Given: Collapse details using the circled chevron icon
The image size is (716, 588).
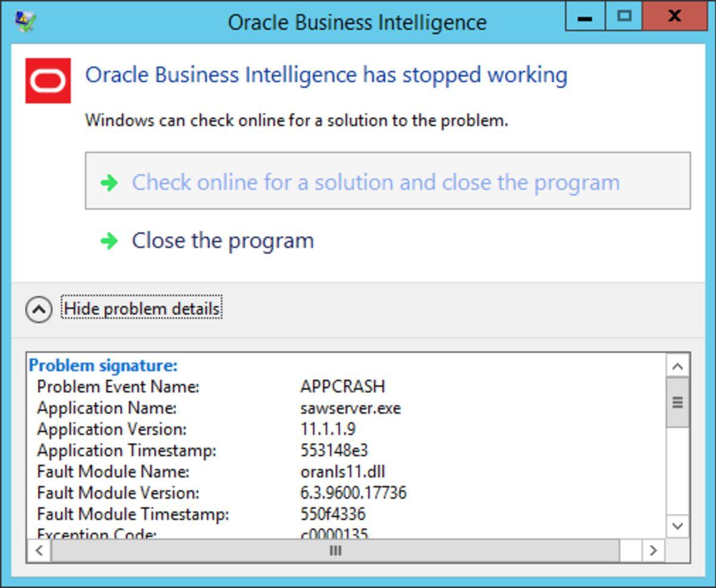Looking at the screenshot, I should [39, 309].
